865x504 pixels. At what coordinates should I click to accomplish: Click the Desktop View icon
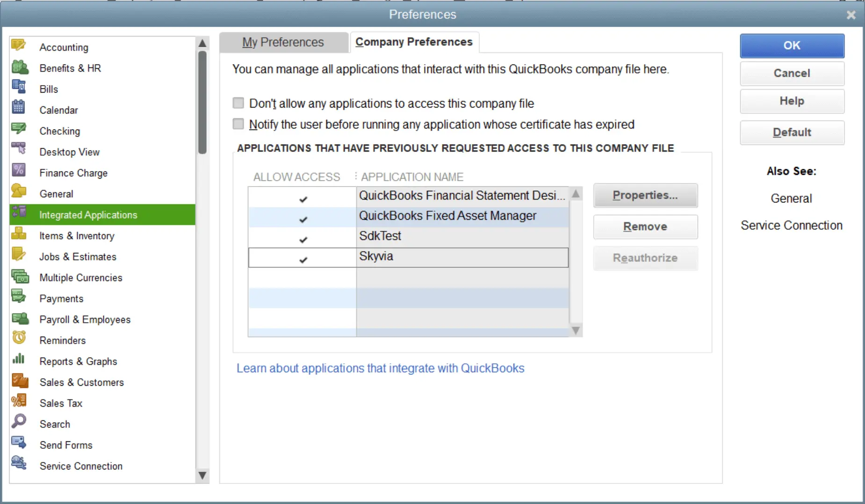19,148
